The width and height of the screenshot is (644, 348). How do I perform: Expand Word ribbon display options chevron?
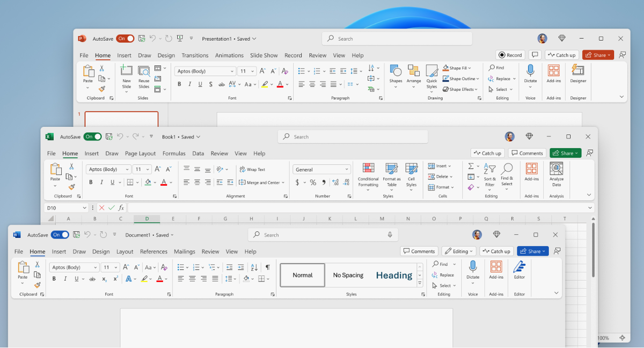pyautogui.click(x=556, y=293)
